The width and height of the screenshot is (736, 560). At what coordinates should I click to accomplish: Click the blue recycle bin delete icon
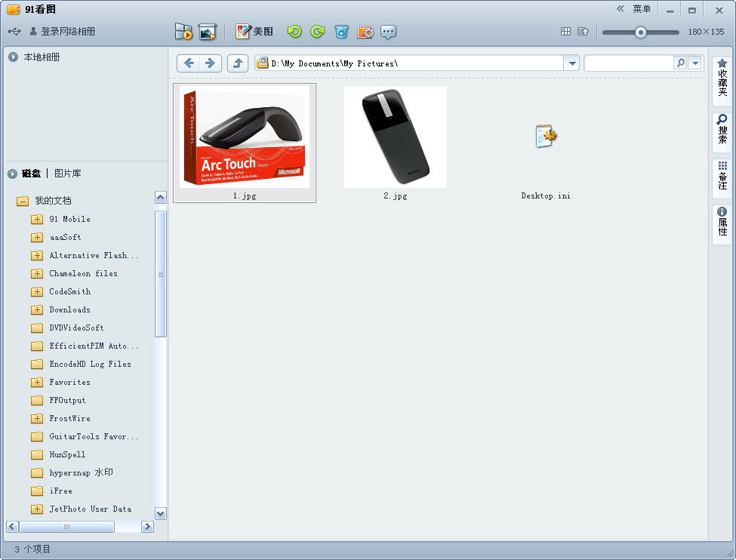tap(342, 32)
